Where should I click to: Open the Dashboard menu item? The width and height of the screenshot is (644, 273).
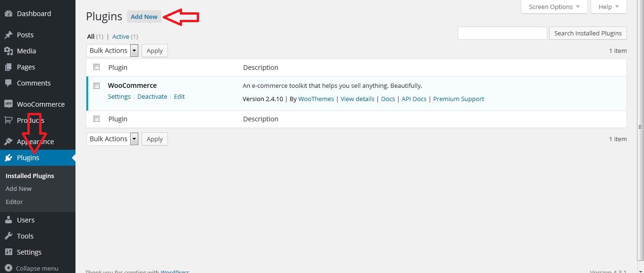click(34, 14)
